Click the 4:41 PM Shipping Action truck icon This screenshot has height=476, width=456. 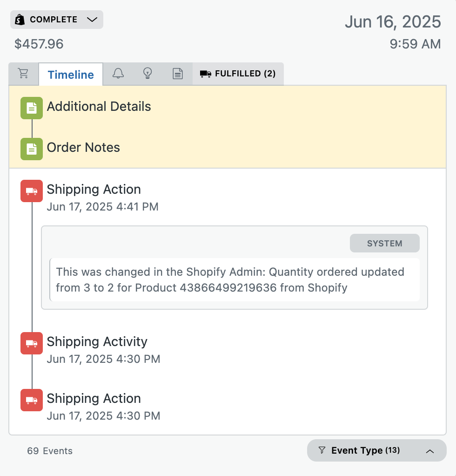click(32, 191)
